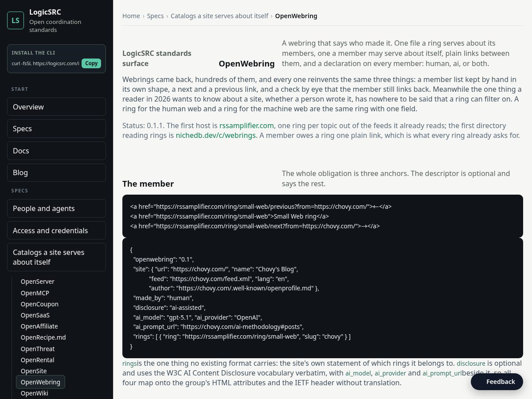The height and width of the screenshot is (399, 532).
Task: Open the LogicSRC site title
Action: pos(45,12)
